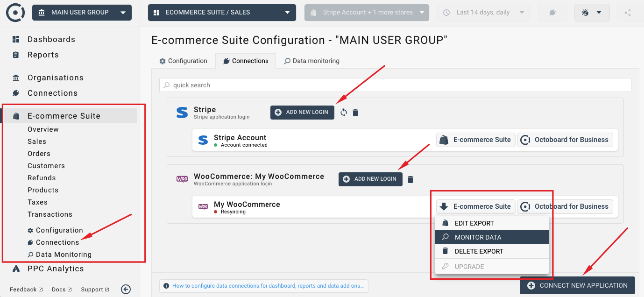Open Overview under E-commerce Suite
The width and height of the screenshot is (644, 297).
click(x=43, y=129)
